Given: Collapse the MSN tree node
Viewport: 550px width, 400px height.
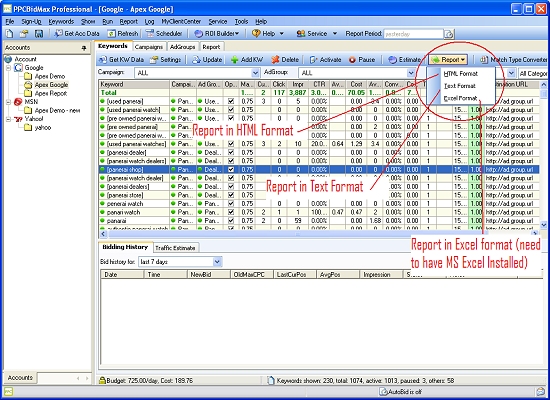Looking at the screenshot, I should (x=8, y=102).
